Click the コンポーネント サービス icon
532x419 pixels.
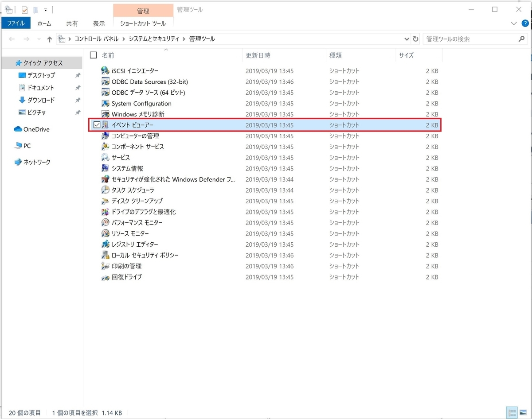105,147
